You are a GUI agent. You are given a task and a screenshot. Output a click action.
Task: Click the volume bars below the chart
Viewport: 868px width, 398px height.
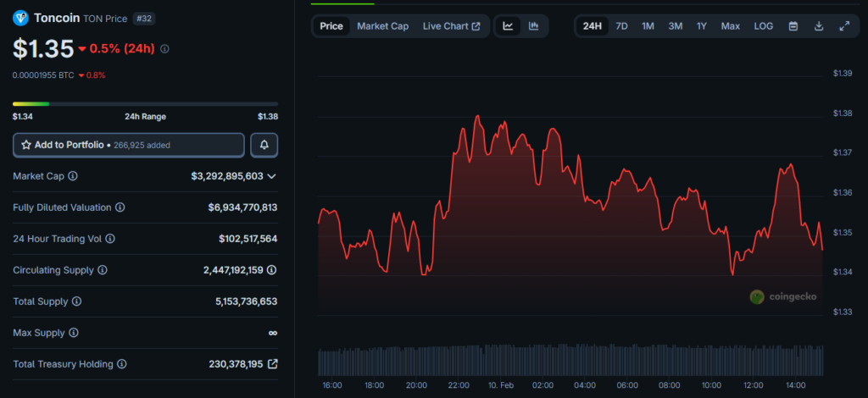(x=570, y=360)
